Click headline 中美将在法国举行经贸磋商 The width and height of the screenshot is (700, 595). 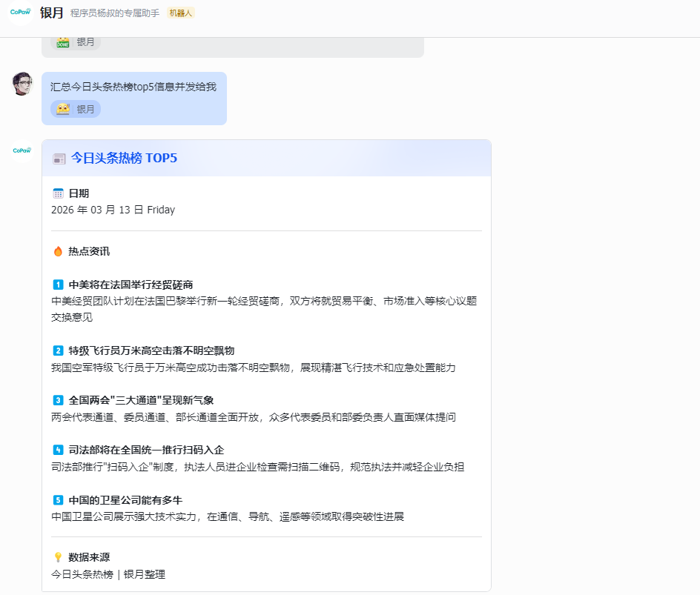[131, 285]
